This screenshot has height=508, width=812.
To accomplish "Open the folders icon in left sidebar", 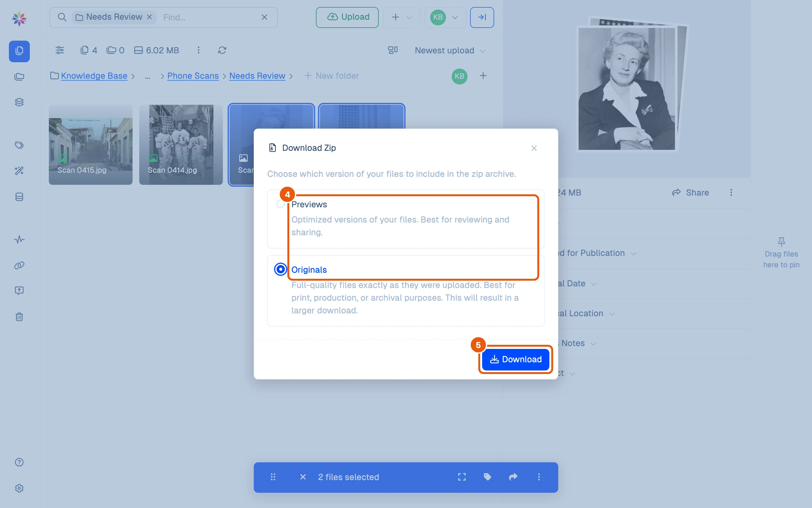I will [19, 77].
